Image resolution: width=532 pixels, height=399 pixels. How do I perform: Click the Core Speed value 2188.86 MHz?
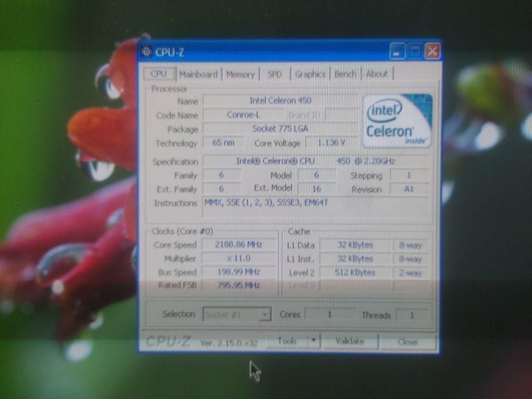coord(238,244)
